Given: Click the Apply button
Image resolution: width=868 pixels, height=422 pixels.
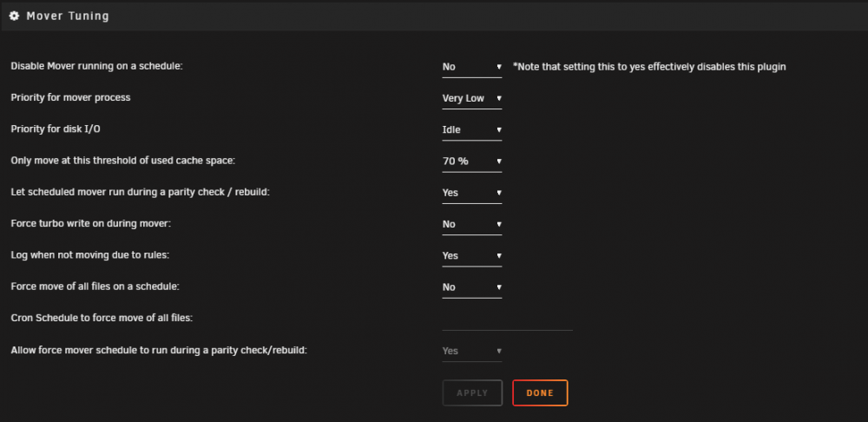Looking at the screenshot, I should click(x=472, y=393).
